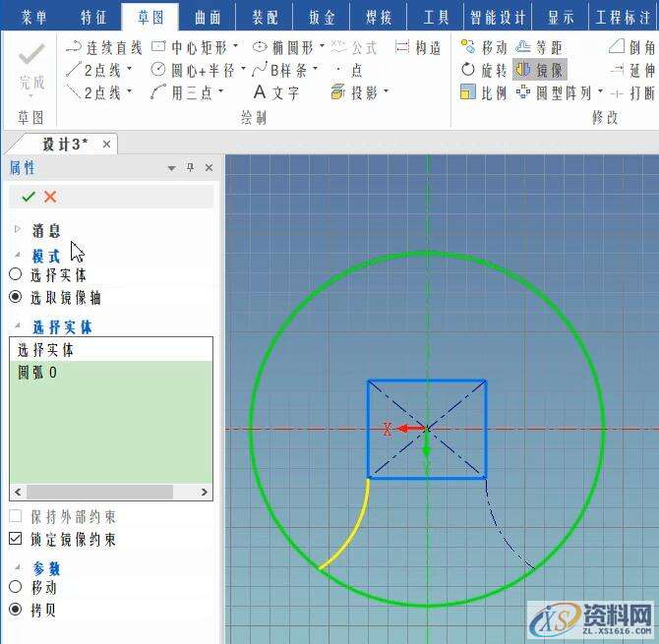Select the 打断 break tool
Viewport: 659px width, 644px height.
pos(632,92)
